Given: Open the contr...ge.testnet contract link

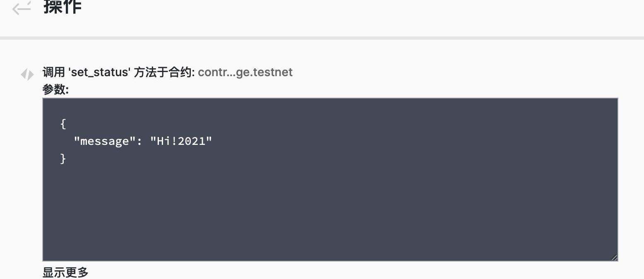Looking at the screenshot, I should click(x=245, y=72).
